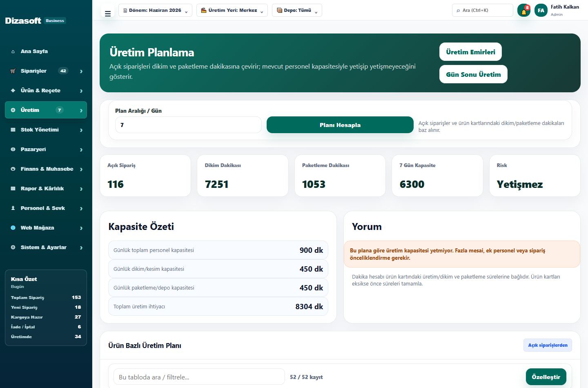Click the hamburger menu icon

[108, 13]
